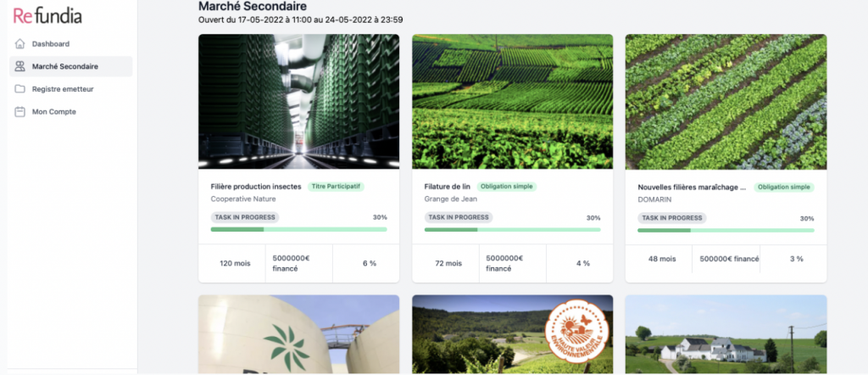Open Nouvelles filières maraîchage project title
The height and width of the screenshot is (375, 868).
[692, 187]
